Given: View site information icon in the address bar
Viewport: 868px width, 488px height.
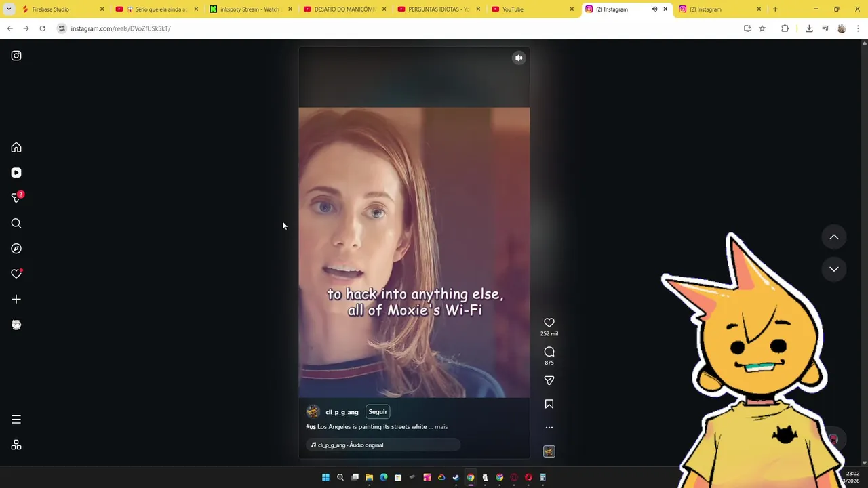Looking at the screenshot, I should click(62, 28).
